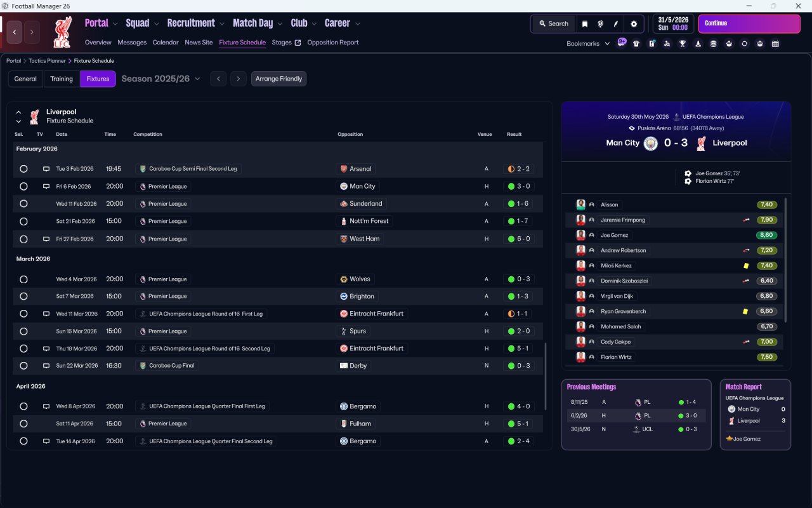Click the coin stack finances bookmark icon
The height and width of the screenshot is (508, 812).
click(x=713, y=44)
